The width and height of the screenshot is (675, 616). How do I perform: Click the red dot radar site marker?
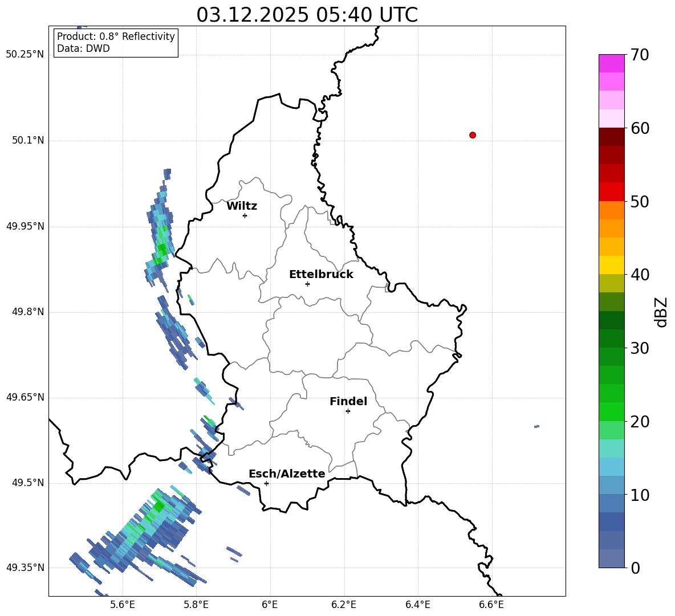[473, 135]
